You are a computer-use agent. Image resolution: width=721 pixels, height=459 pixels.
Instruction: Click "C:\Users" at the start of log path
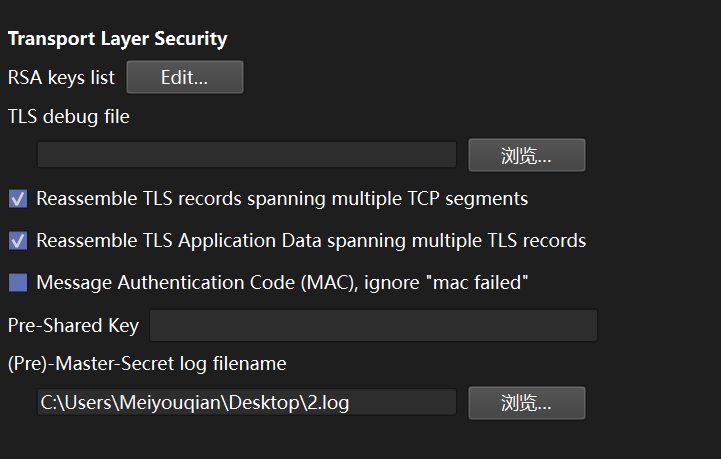click(x=74, y=403)
